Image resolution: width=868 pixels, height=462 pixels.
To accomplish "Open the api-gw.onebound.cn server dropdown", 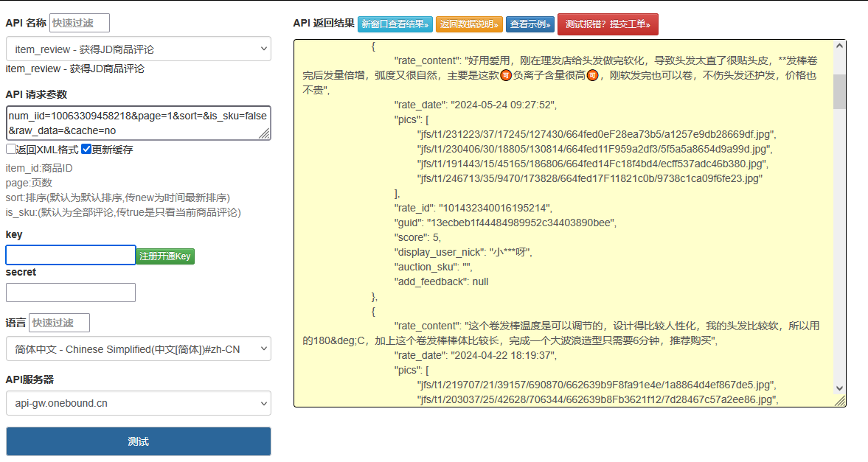I will (x=139, y=403).
